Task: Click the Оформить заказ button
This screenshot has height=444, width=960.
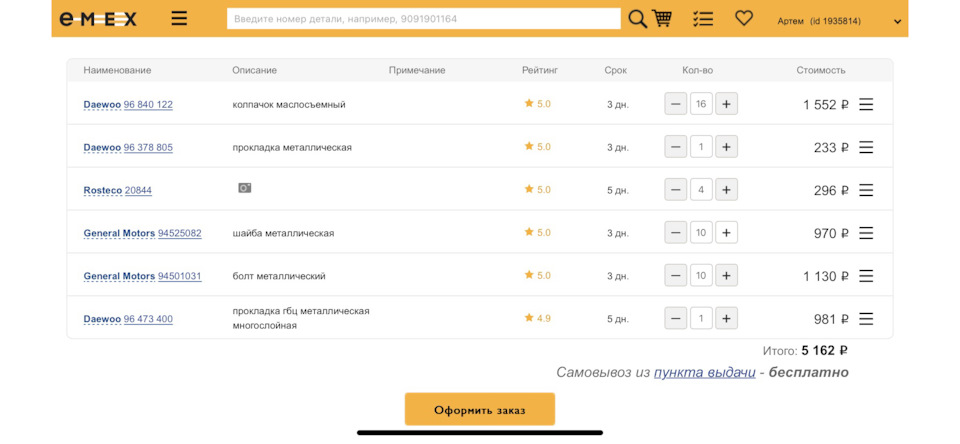Action: click(479, 409)
